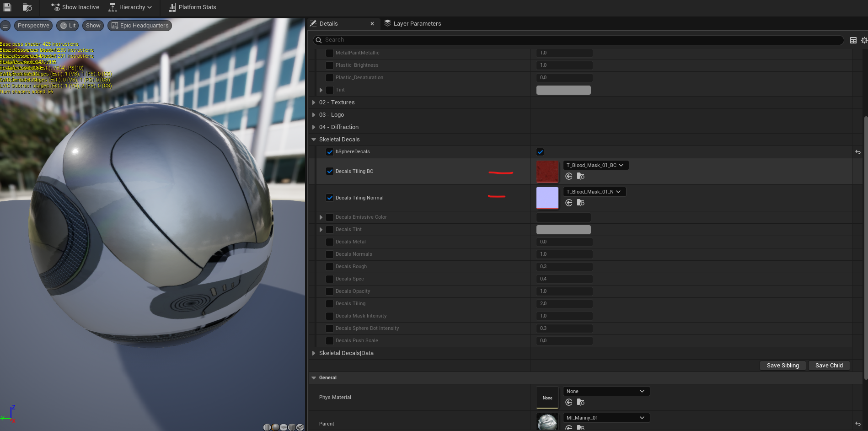This screenshot has width=868, height=431.
Task: Open the Details settings gear icon
Action: tap(864, 40)
